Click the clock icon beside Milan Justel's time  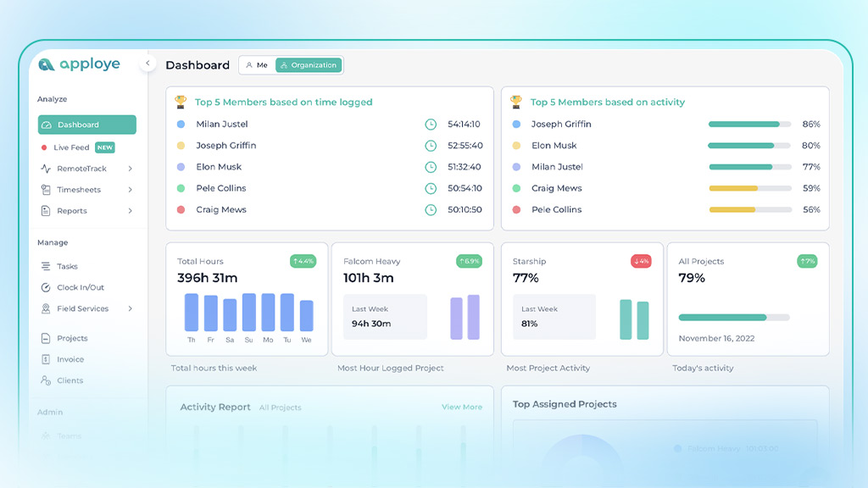[430, 124]
